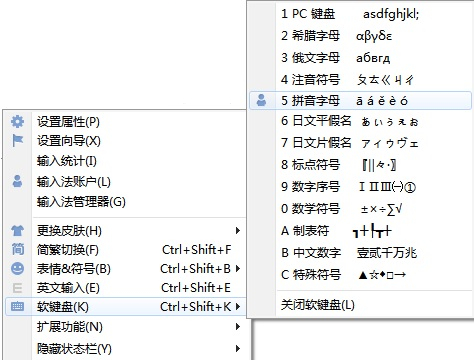Click the E icon beside 英文输入(E)
The width and height of the screenshot is (474, 360).
(x=17, y=288)
